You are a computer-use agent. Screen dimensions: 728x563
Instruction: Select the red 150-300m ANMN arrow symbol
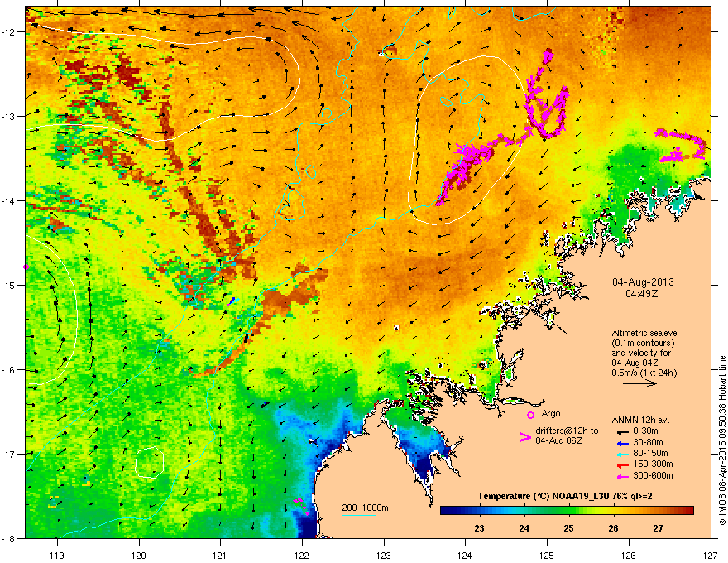pyautogui.click(x=622, y=465)
